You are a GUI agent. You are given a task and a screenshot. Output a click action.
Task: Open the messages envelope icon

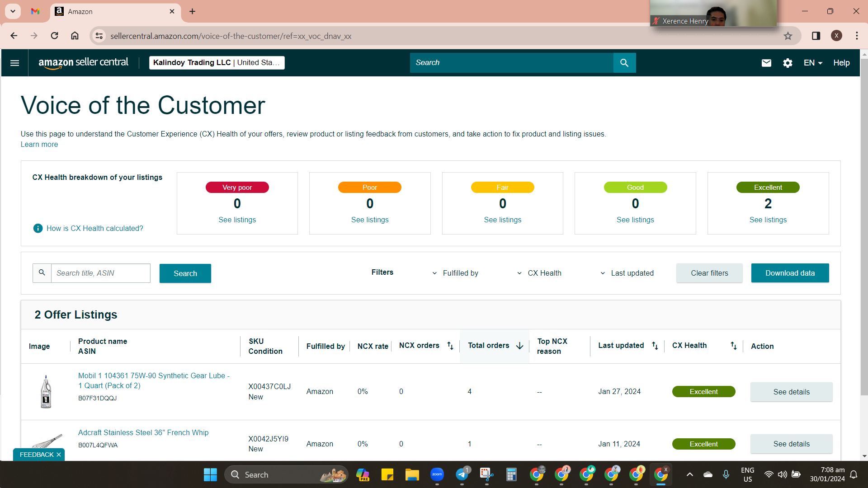click(x=766, y=63)
